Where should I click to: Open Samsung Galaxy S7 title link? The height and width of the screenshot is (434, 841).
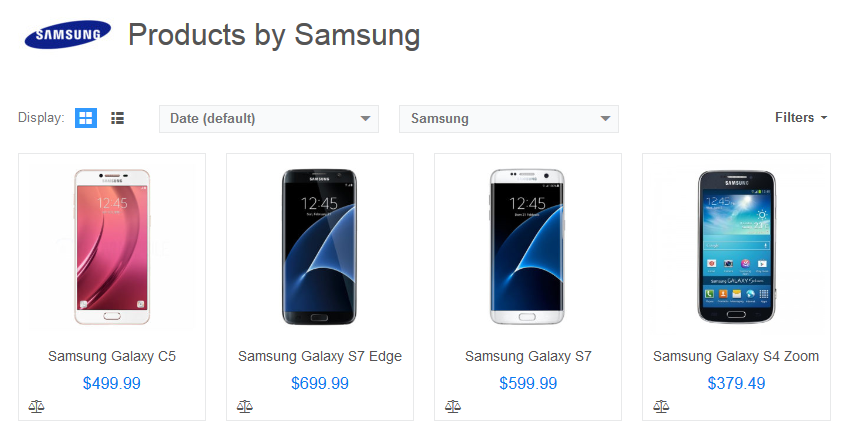[x=528, y=356]
